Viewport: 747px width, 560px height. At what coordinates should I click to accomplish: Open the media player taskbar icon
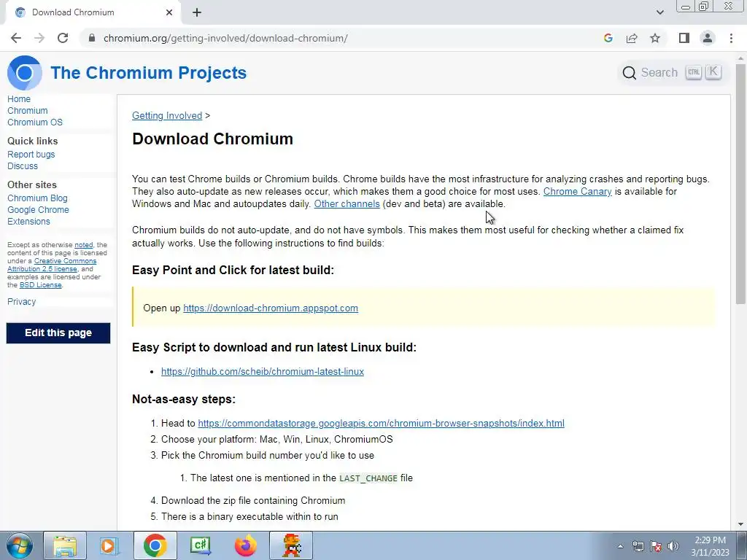(x=109, y=545)
